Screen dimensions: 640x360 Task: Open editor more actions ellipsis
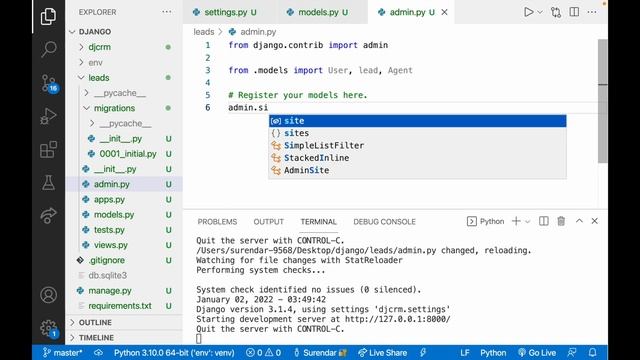click(592, 12)
